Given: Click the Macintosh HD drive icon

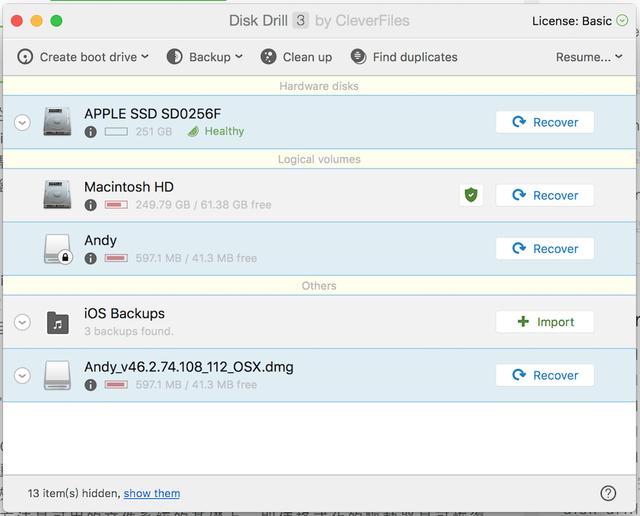Looking at the screenshot, I should click(57, 194).
